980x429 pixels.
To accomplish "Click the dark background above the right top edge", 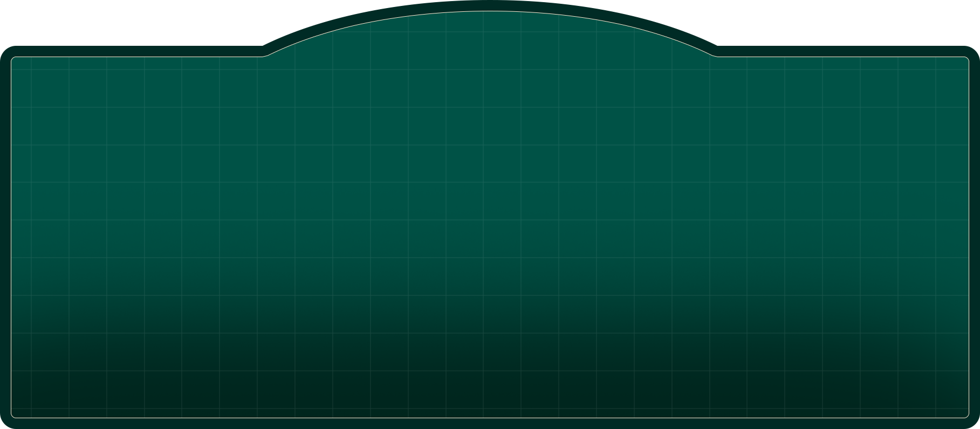I will pos(841,27).
